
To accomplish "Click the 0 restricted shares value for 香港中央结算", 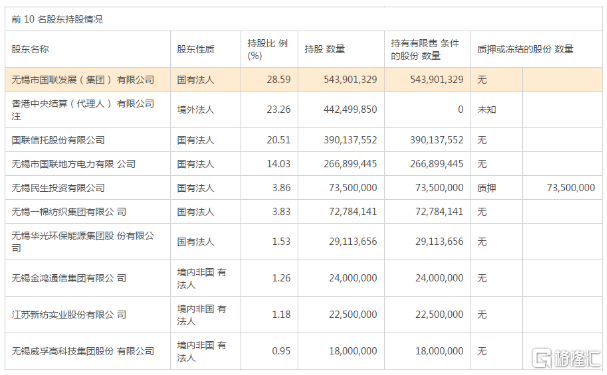I will coord(460,110).
